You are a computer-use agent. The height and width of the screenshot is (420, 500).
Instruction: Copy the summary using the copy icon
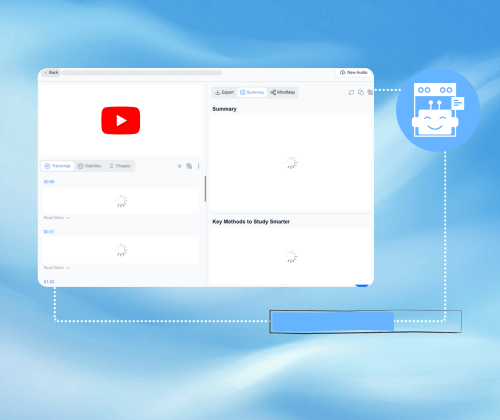coord(361,92)
